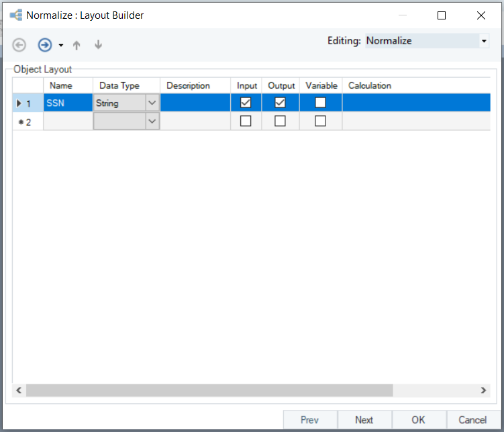
Task: Click the back navigation arrow icon
Action: click(x=19, y=45)
